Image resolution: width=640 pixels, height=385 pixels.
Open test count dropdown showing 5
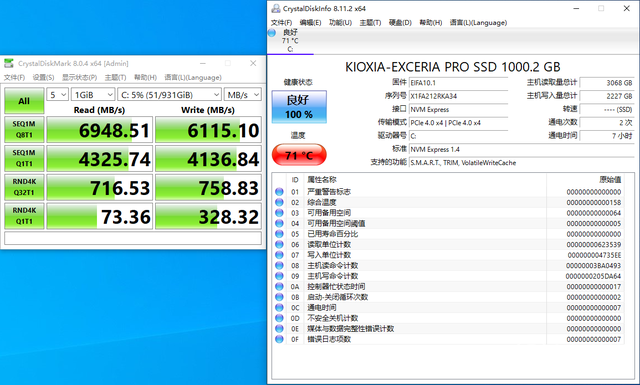57,95
